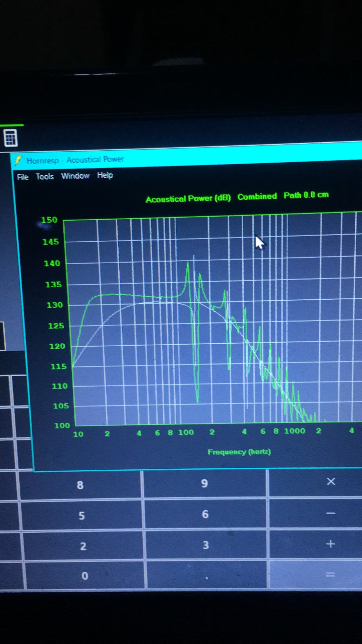Click the 6 key on Calculator

click(x=205, y=514)
